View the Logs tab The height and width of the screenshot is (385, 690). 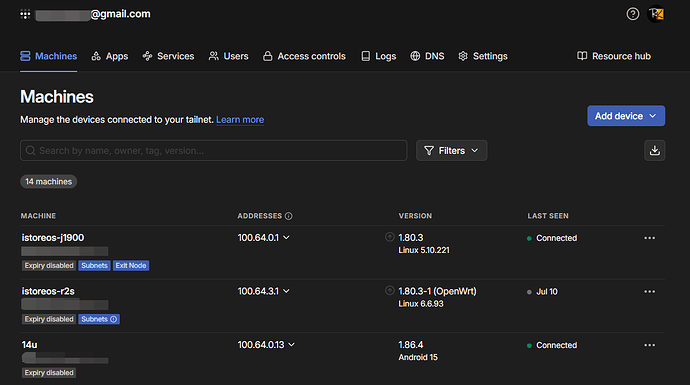(x=378, y=56)
